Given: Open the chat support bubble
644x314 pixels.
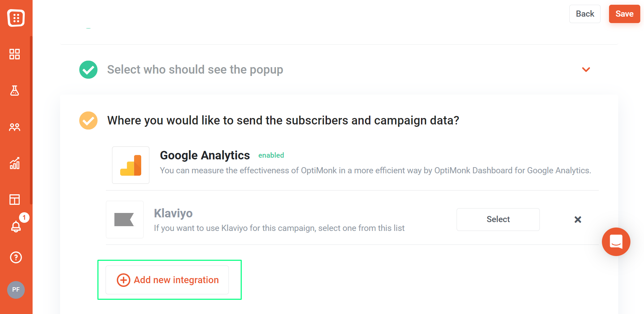Looking at the screenshot, I should (x=616, y=242).
